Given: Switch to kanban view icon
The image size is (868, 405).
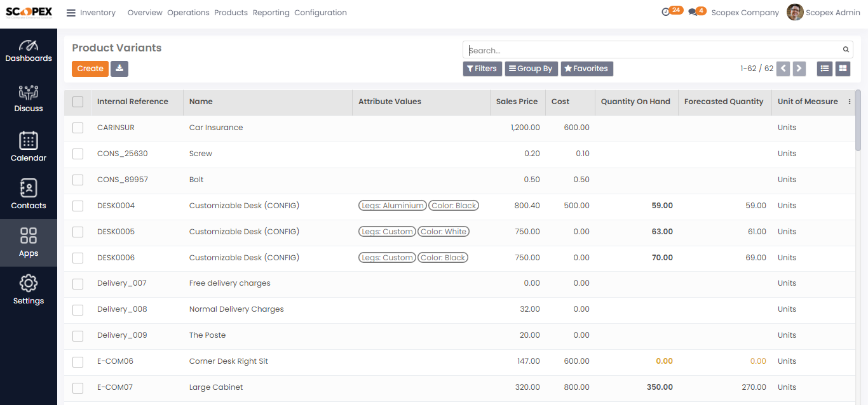Looking at the screenshot, I should (x=843, y=69).
